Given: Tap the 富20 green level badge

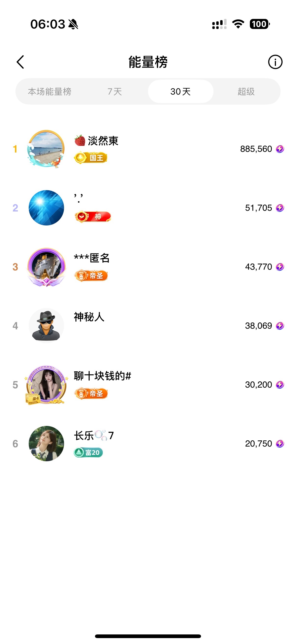Looking at the screenshot, I should [88, 452].
